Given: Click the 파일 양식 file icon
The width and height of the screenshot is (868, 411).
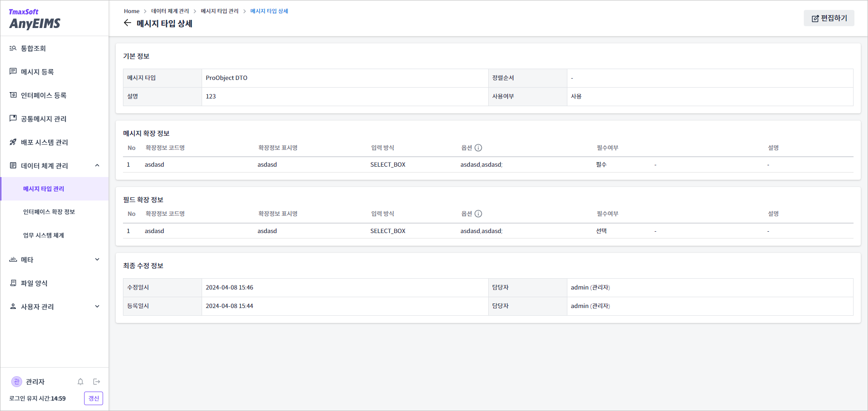Looking at the screenshot, I should (13, 283).
